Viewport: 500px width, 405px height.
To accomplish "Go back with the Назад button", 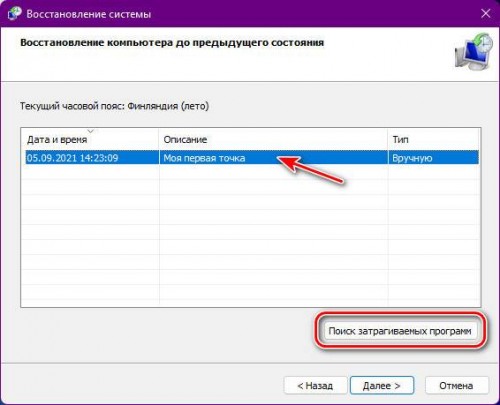I will coord(315,386).
